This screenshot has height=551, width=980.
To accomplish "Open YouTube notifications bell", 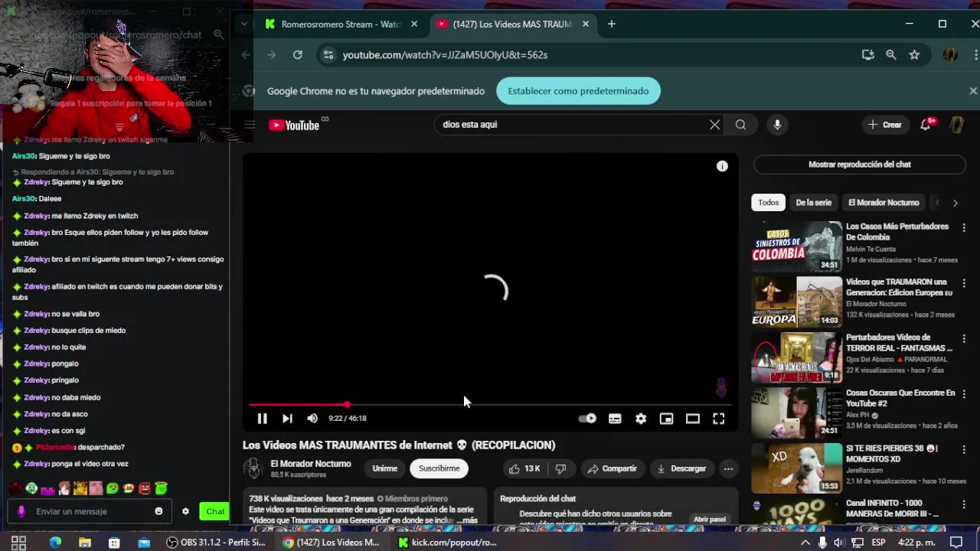I will click(x=925, y=125).
